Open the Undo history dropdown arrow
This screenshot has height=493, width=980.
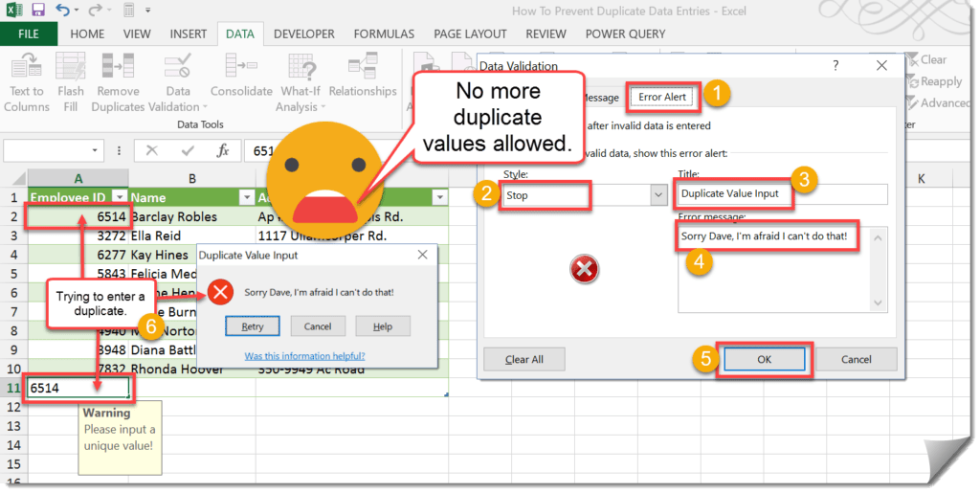pyautogui.click(x=77, y=11)
